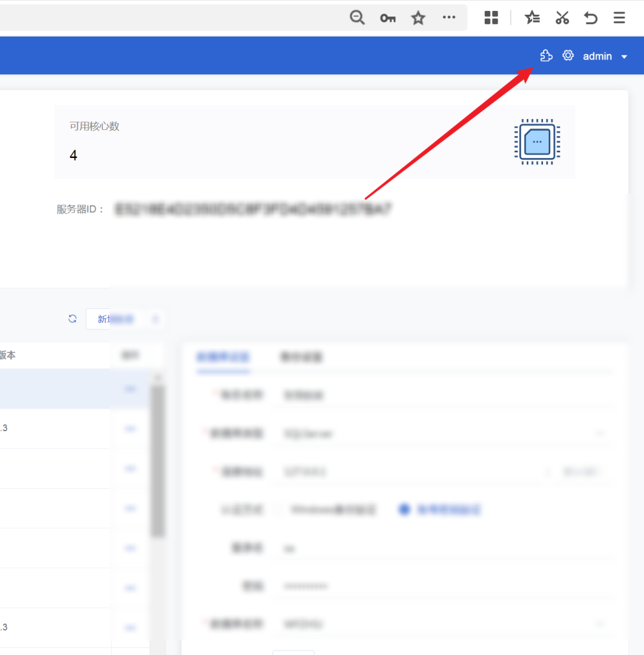Expand the admin user dropdown
Screen dimensions: 644x655
[x=605, y=56]
